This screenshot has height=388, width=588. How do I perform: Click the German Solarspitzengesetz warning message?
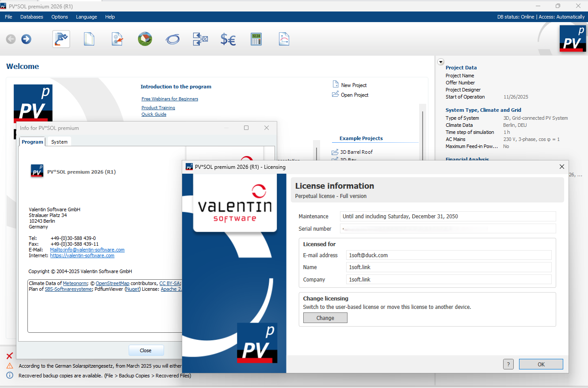pyautogui.click(x=100, y=366)
